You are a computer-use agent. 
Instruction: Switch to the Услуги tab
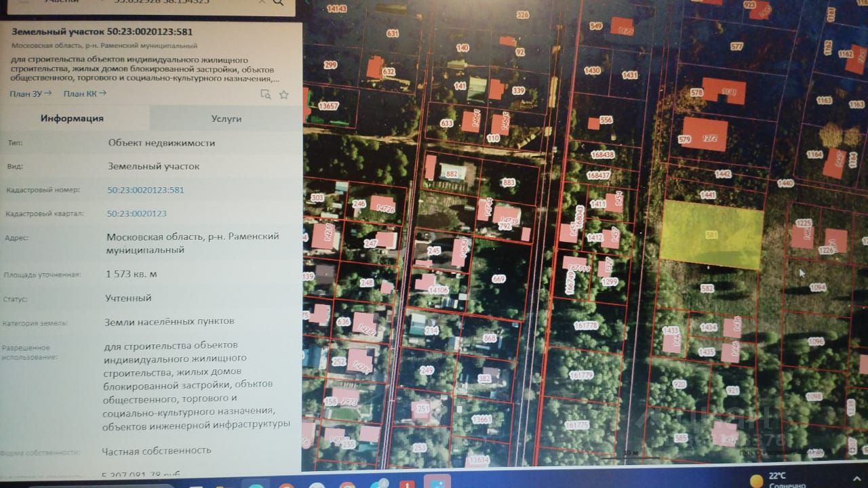click(x=226, y=118)
